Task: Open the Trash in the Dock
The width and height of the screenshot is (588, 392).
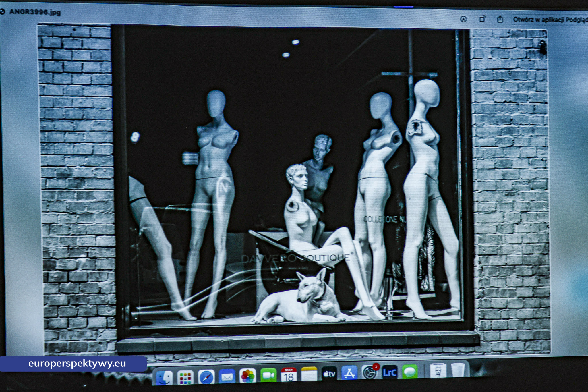Action: [458, 370]
